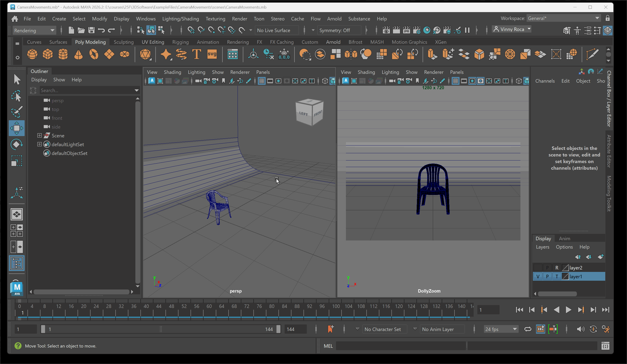627x364 pixels.
Task: Toggle layer1 visibility V box
Action: tap(538, 277)
